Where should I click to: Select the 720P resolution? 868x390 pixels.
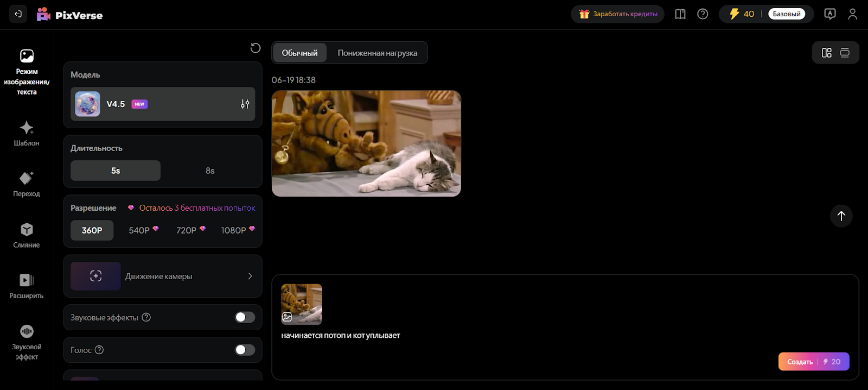190,230
